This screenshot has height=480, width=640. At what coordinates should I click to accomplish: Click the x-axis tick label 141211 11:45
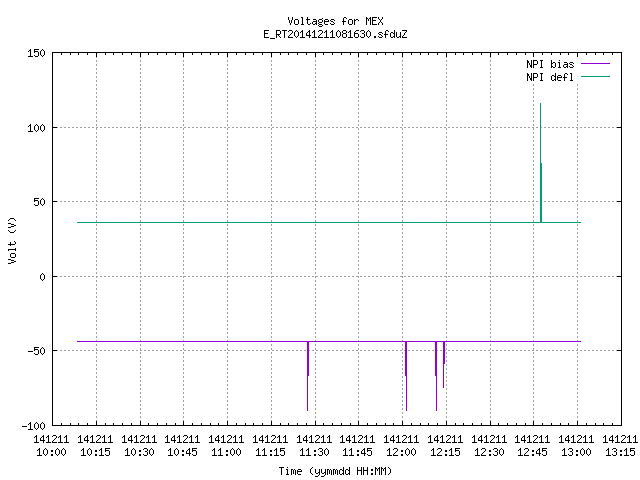357,446
